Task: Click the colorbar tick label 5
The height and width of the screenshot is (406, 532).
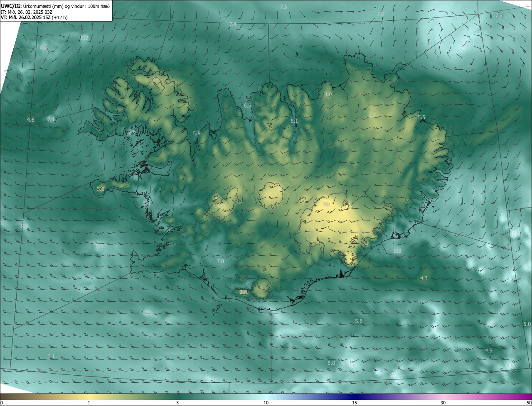Action: tap(177, 403)
